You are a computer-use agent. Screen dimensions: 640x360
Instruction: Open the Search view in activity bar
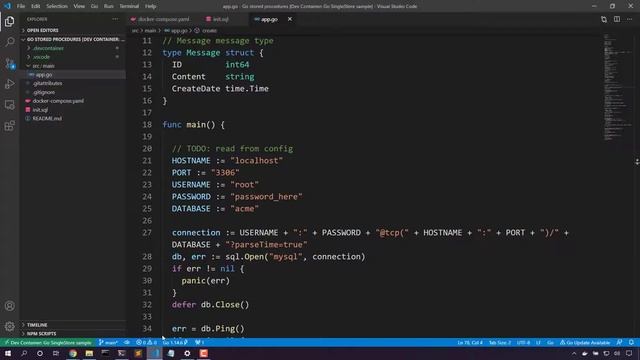[9, 42]
